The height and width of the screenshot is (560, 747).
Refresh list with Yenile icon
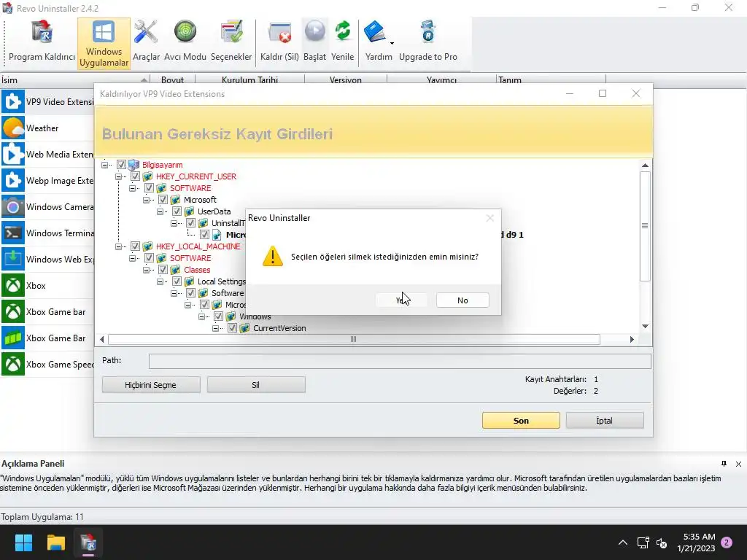pyautogui.click(x=343, y=42)
